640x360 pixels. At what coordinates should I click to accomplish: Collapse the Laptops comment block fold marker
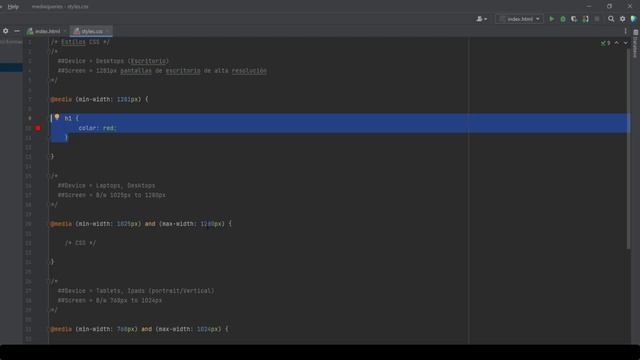[50, 176]
